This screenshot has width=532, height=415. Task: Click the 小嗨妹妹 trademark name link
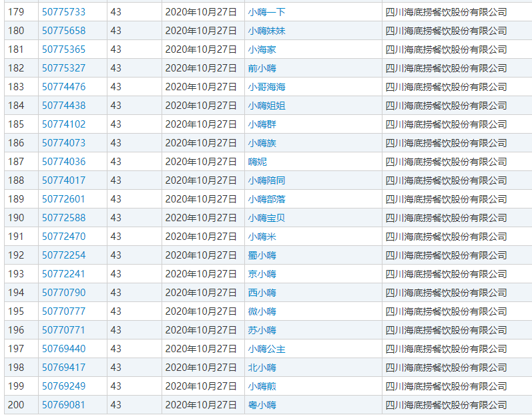(x=266, y=31)
